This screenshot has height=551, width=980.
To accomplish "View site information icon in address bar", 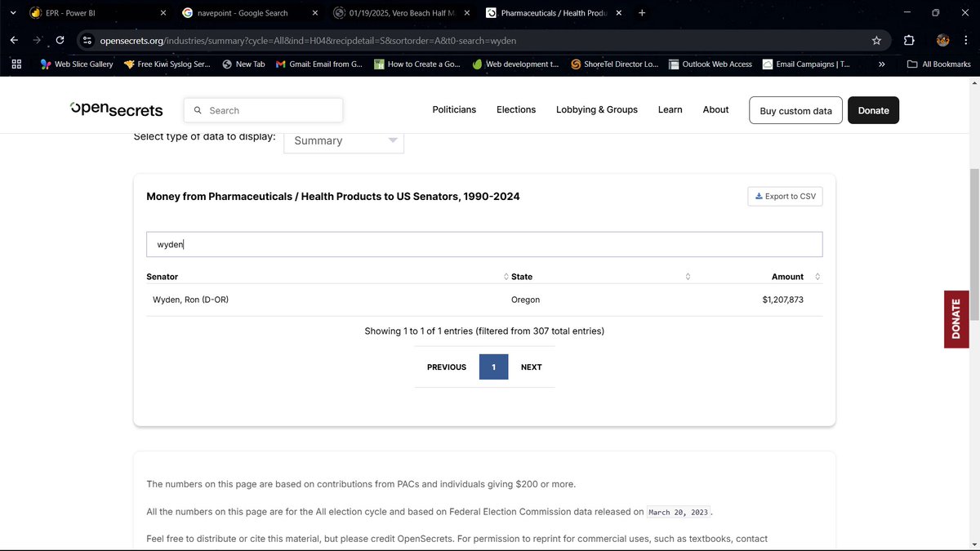I will click(x=88, y=40).
